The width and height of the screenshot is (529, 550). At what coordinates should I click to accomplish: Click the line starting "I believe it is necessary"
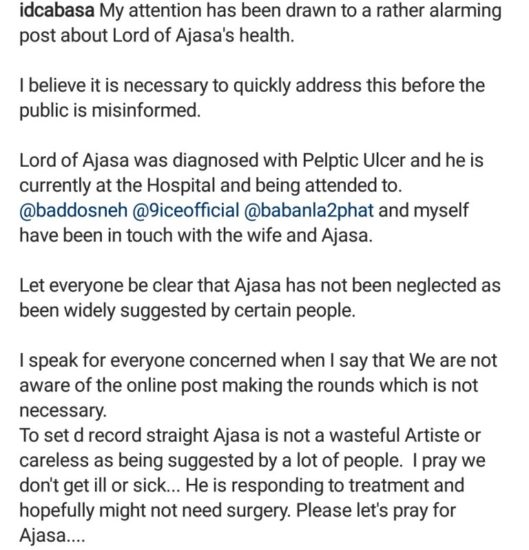coord(252,86)
